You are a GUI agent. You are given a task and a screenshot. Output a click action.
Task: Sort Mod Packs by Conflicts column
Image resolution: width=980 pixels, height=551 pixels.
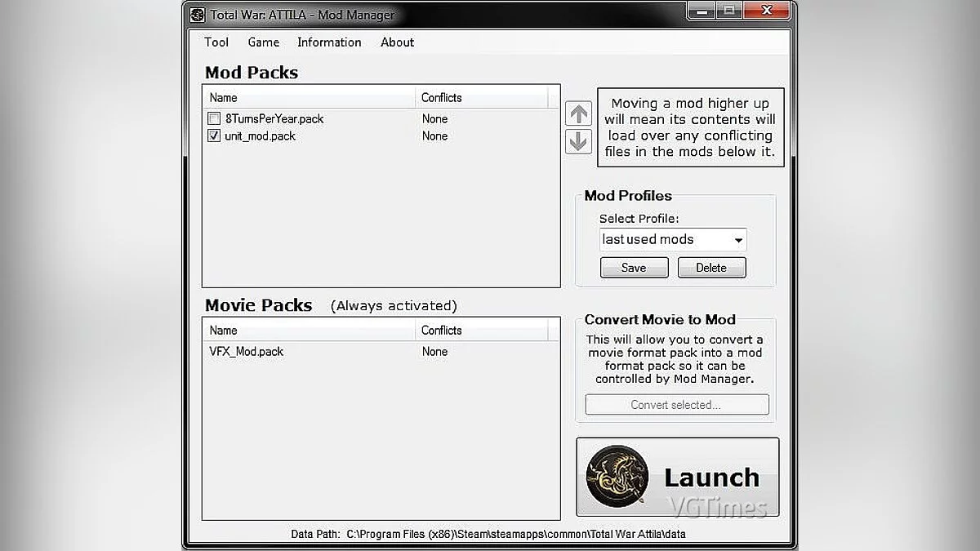click(x=482, y=98)
